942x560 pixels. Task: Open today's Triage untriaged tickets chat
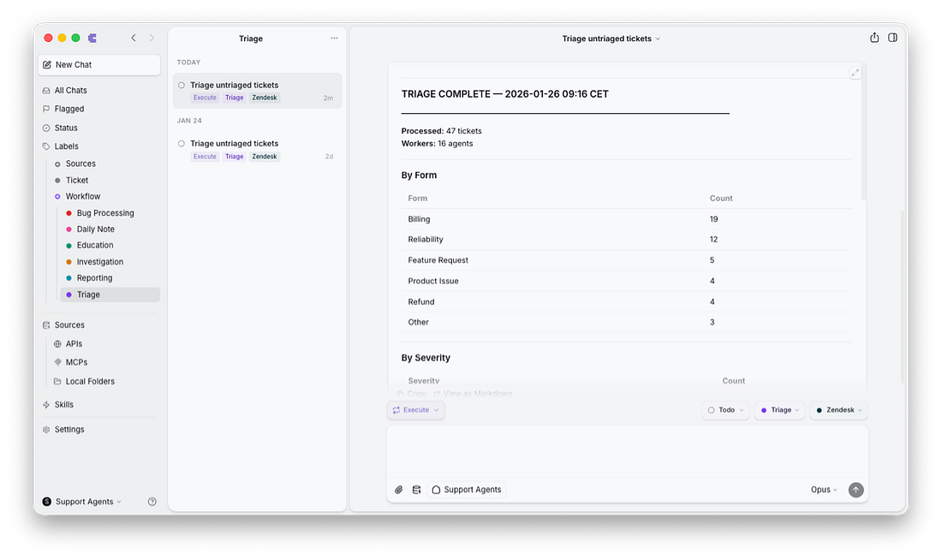(257, 91)
